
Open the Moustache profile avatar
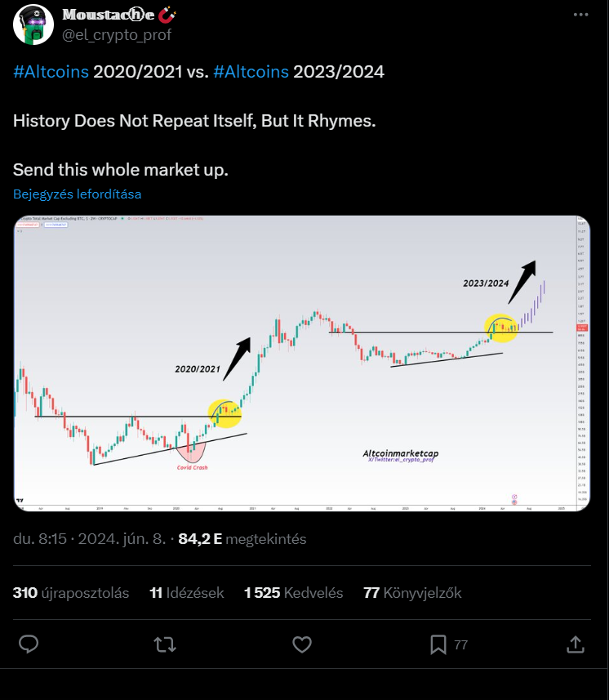click(x=33, y=25)
